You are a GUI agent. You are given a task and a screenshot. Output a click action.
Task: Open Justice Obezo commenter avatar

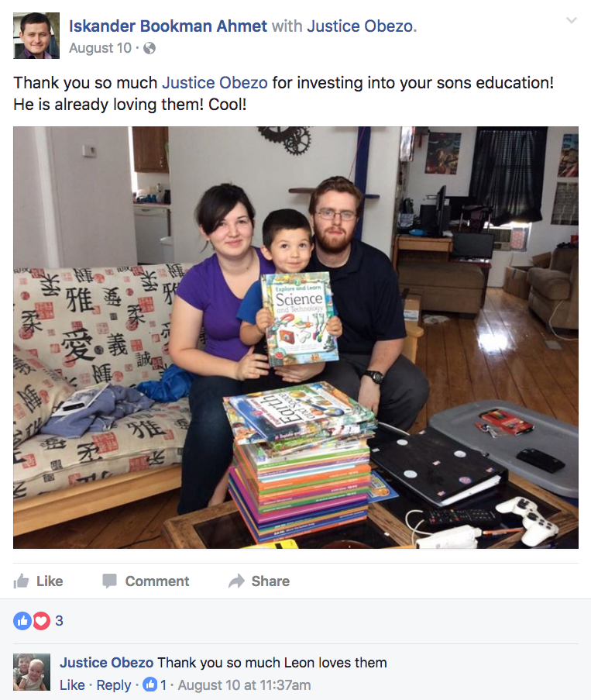click(x=32, y=672)
